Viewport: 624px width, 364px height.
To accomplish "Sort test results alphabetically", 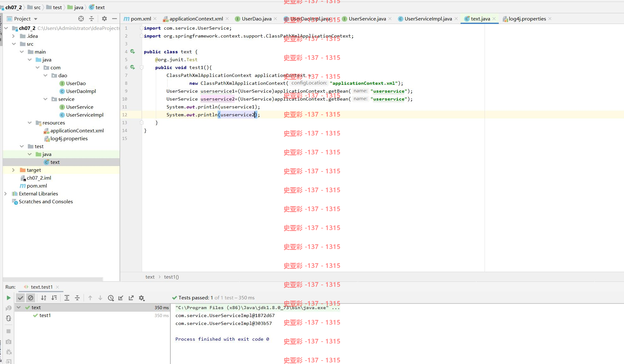I will (x=44, y=298).
